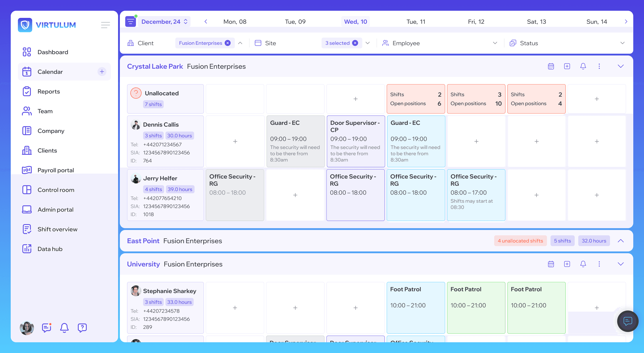Open the Reports menu item

(49, 91)
